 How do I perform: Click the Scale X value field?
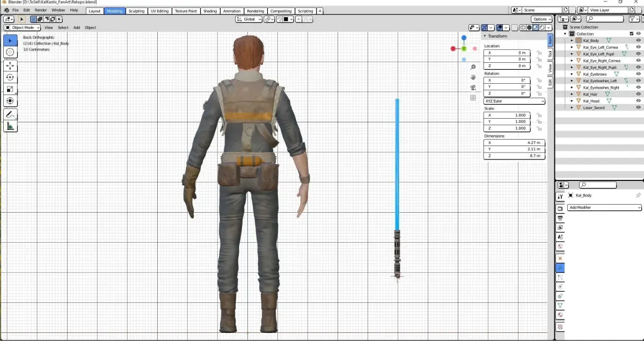pyautogui.click(x=507, y=115)
